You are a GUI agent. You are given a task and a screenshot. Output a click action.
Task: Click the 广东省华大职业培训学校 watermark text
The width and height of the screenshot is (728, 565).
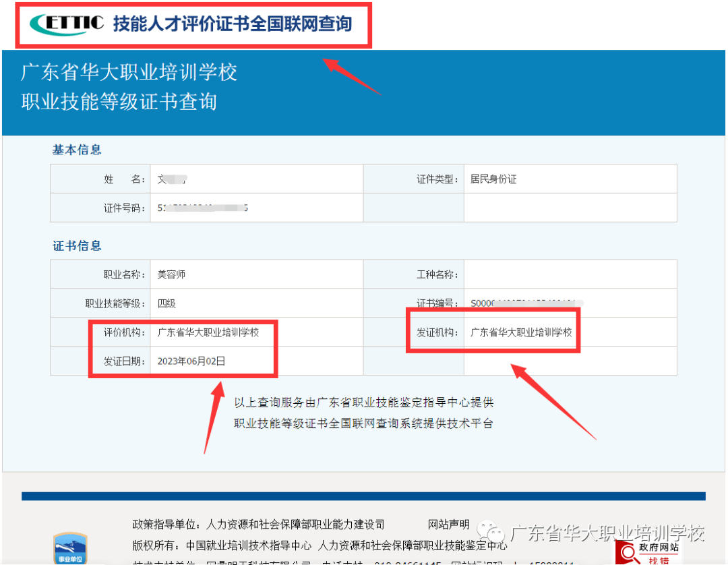[x=607, y=532]
